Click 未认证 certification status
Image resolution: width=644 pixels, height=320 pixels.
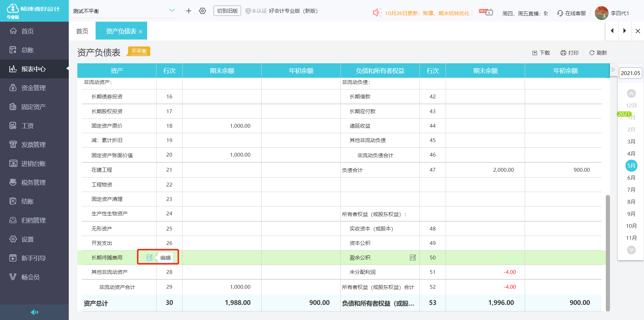coord(256,11)
